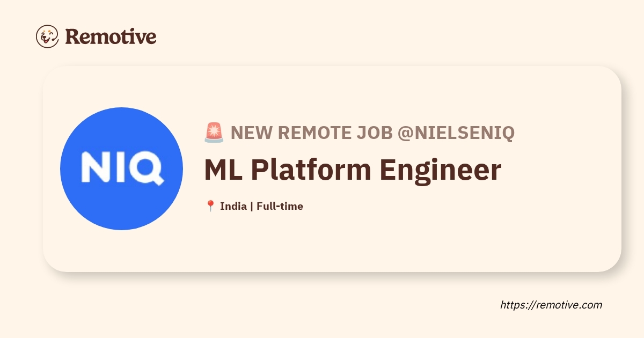Click the ML abbreviation in job title
The width and height of the screenshot is (644, 338).
point(223,170)
